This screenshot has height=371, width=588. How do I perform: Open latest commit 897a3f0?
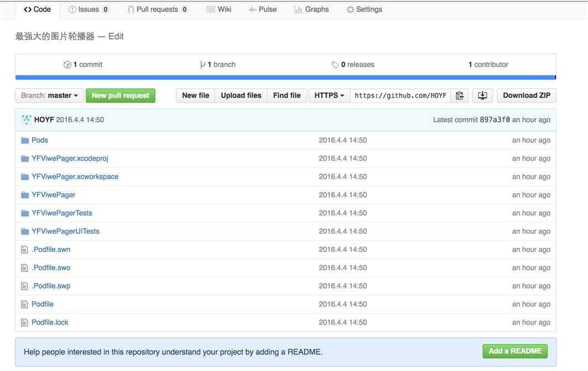coord(495,120)
